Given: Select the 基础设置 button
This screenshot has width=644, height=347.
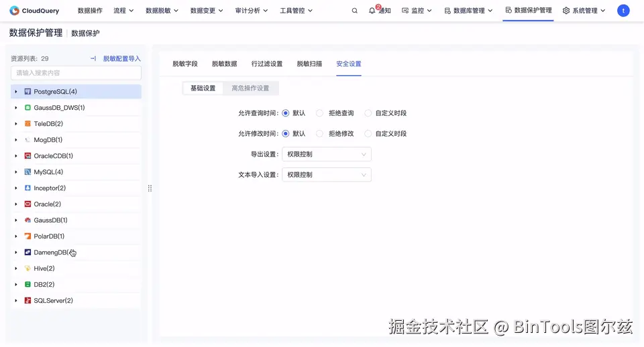Looking at the screenshot, I should click(203, 88).
